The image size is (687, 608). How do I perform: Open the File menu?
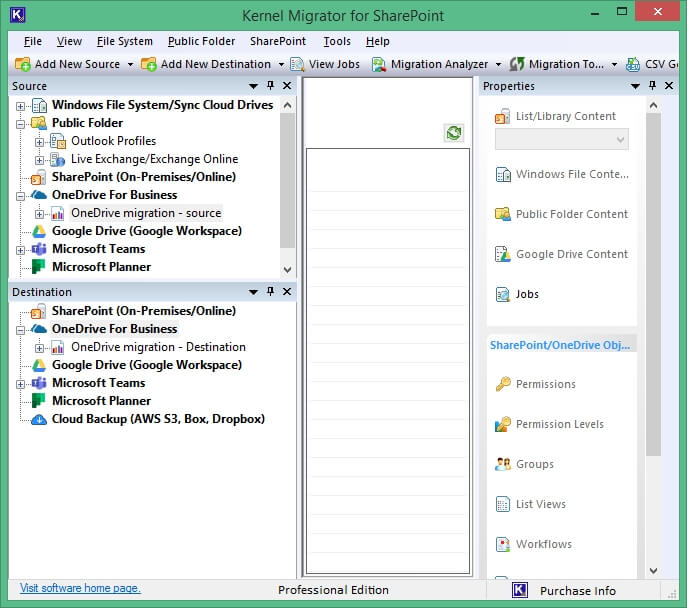coord(33,41)
